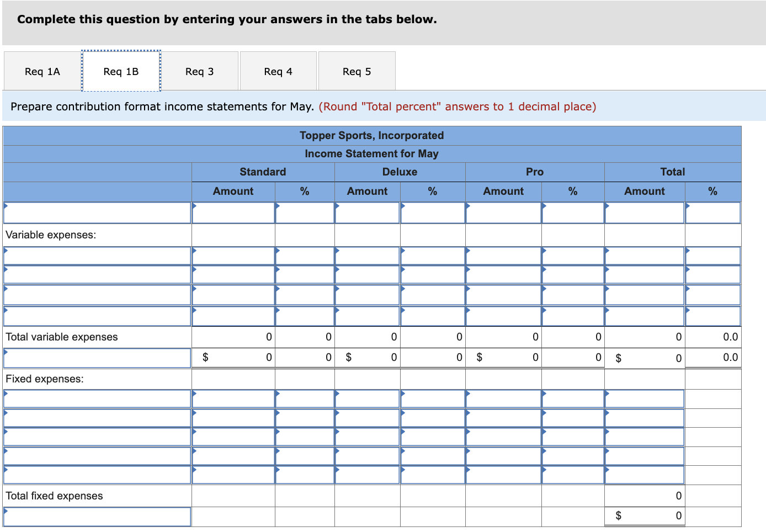Click Pro Amount cell in top row

pyautogui.click(x=503, y=213)
